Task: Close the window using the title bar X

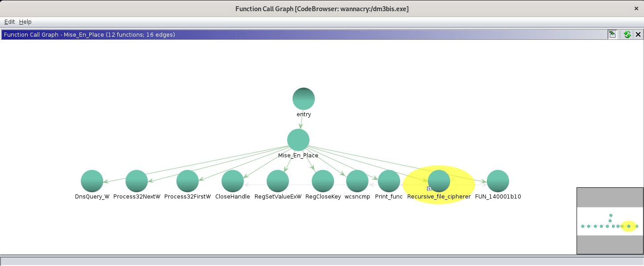Action: [636, 8]
